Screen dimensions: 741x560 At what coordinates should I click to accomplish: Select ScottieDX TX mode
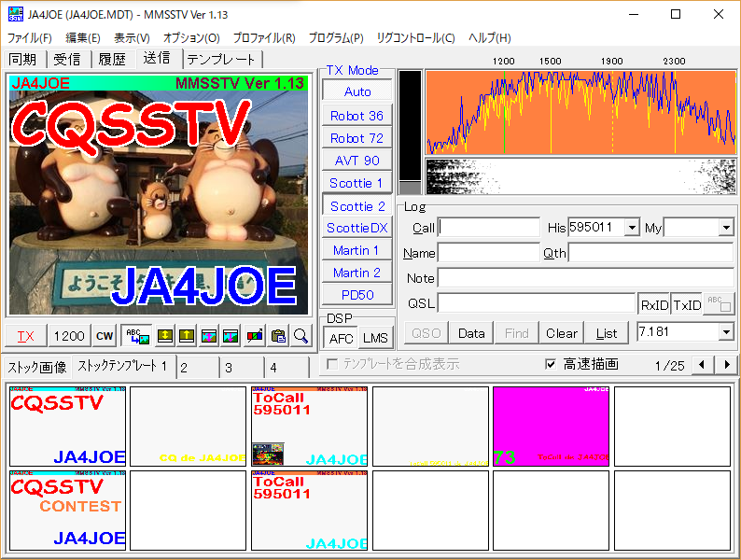click(357, 228)
